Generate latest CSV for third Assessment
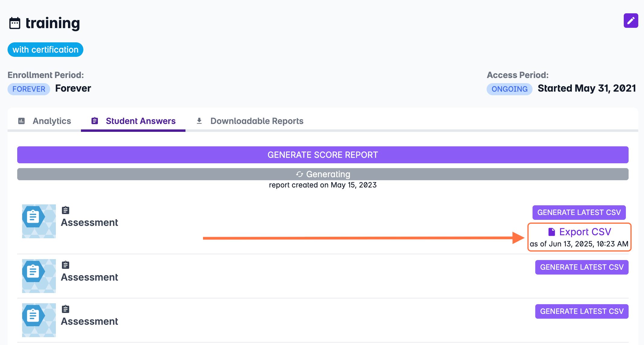Screen dimensions: 644x345 (581, 311)
